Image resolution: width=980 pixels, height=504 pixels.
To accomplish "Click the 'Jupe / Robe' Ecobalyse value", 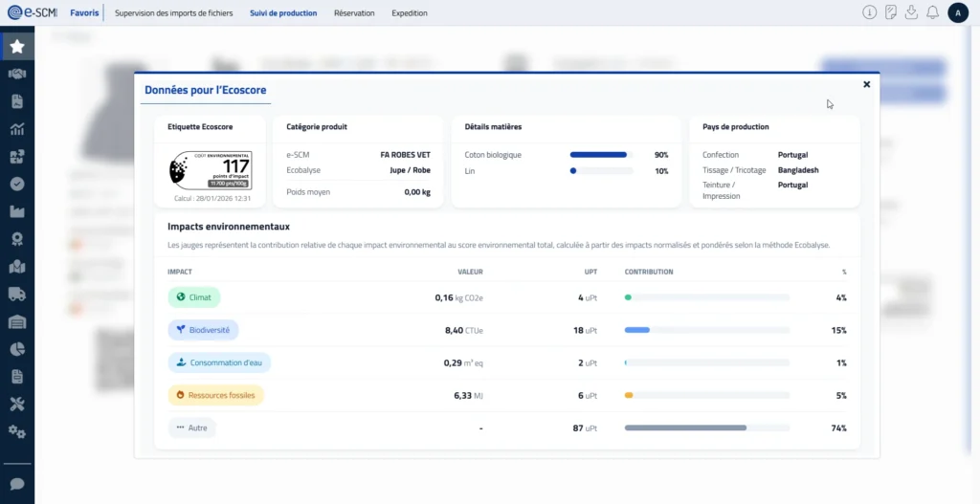I will (410, 170).
